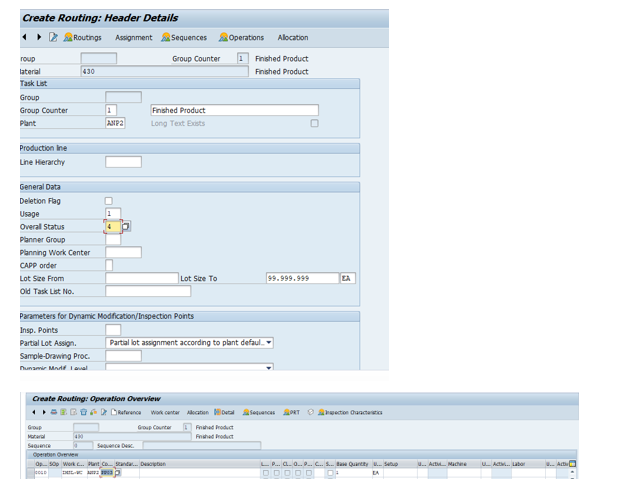Click next arrow in Operation Overview toolbar

point(44,412)
